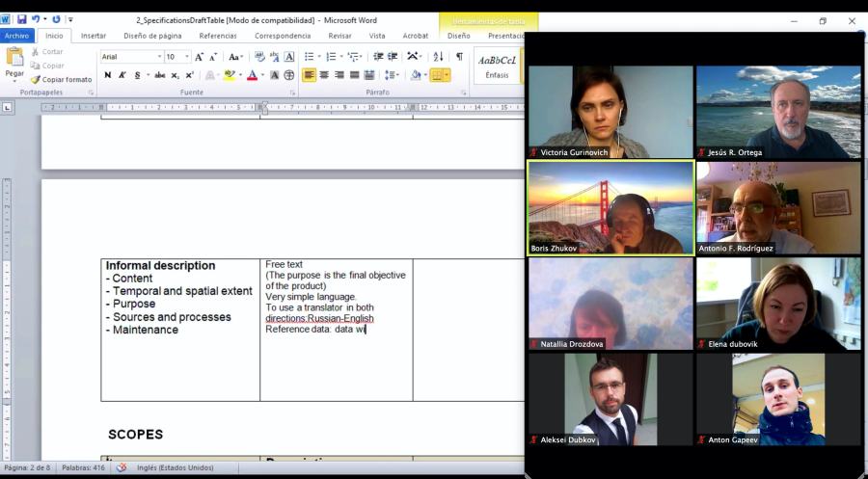868x479 pixels.
Task: Switch to Diseño de página tab
Action: pos(152,36)
